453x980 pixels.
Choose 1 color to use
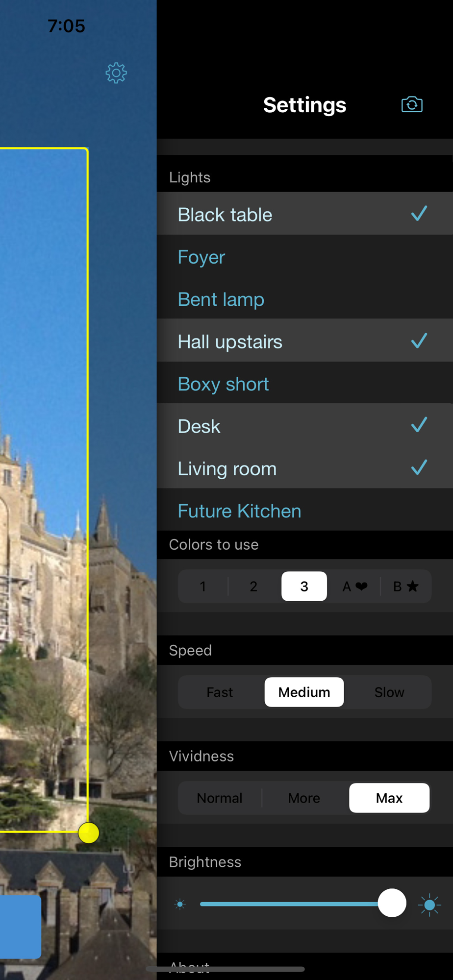click(203, 586)
